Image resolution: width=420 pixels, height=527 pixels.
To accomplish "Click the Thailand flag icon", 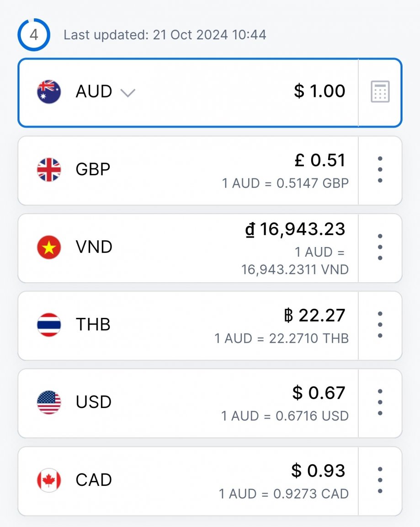I will click(49, 325).
